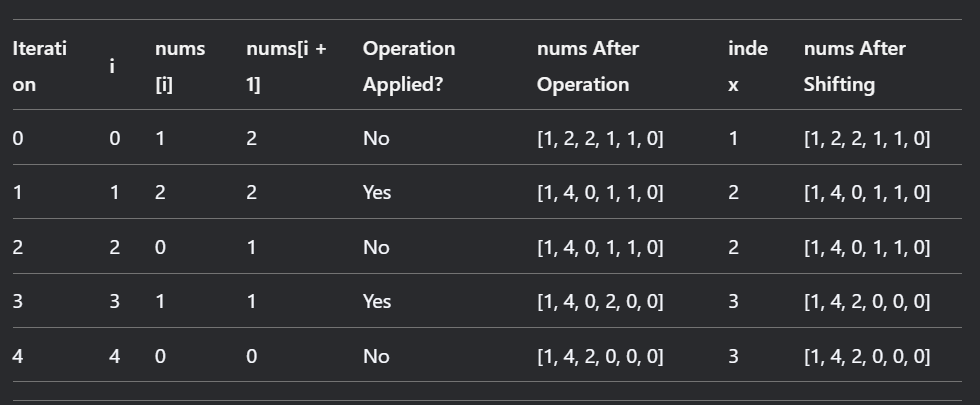This screenshot has height=405, width=980.
Task: Click the "nums[i + 1]" column header
Action: click(x=286, y=66)
